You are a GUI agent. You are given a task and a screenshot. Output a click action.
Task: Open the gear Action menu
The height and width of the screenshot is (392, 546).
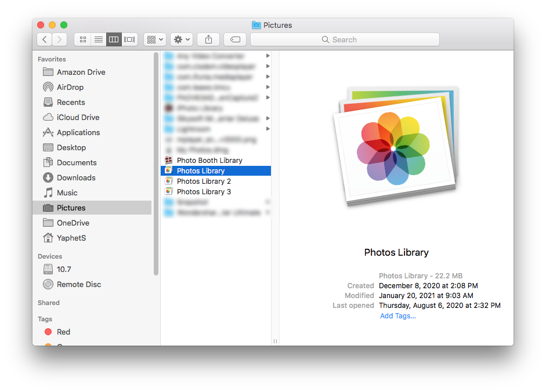coord(182,39)
